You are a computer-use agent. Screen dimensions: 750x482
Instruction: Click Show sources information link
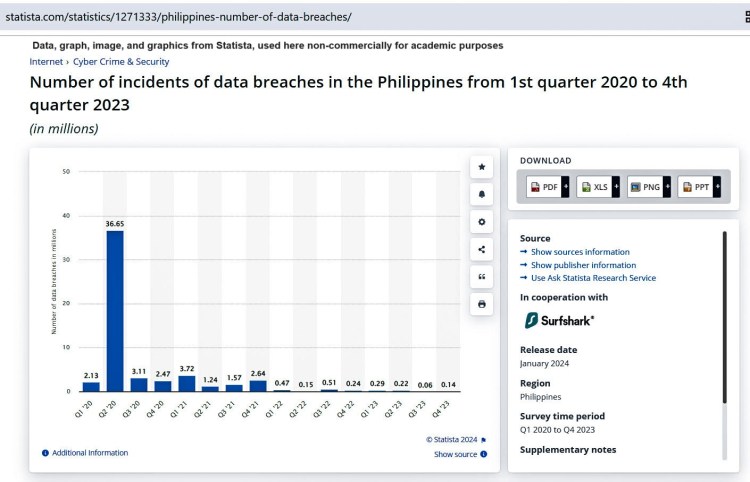580,252
